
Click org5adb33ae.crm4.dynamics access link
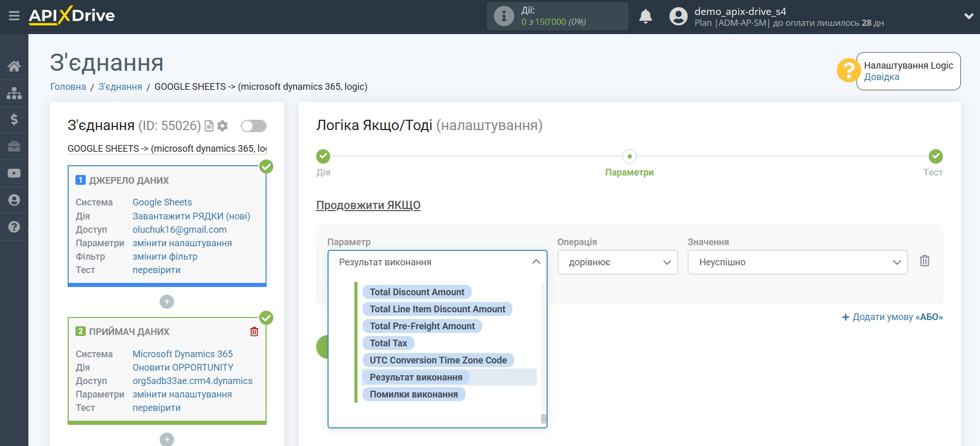[193, 381]
